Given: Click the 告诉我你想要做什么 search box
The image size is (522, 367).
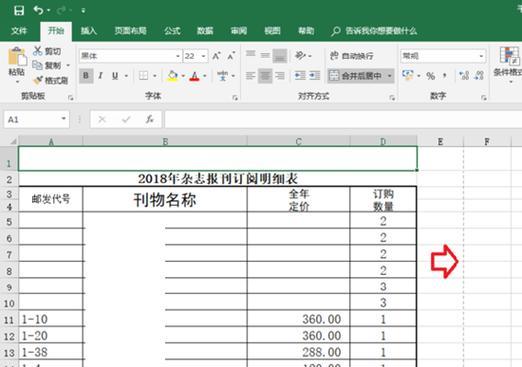Looking at the screenshot, I should (x=374, y=31).
